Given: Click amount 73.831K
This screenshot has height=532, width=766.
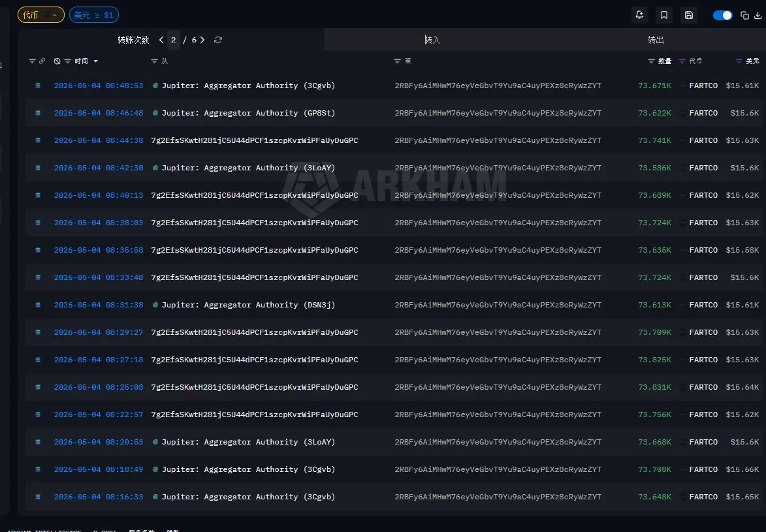Looking at the screenshot, I should point(654,387).
